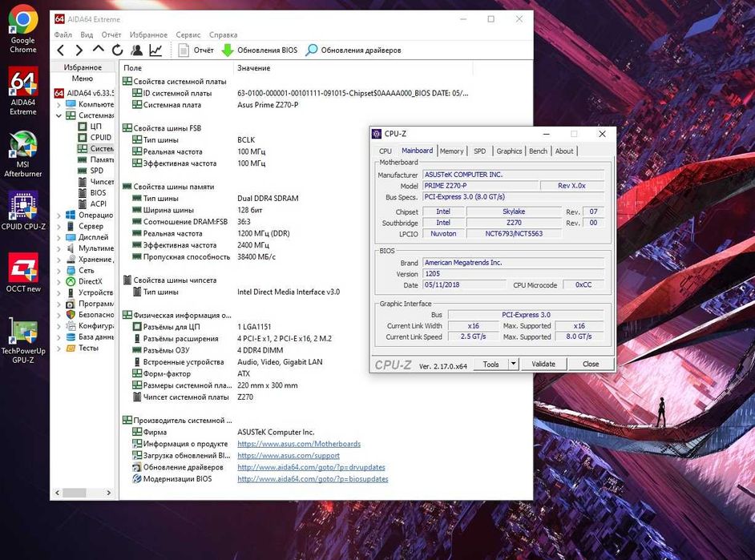Image resolution: width=755 pixels, height=560 pixels.
Task: Open aida64.com drvupdates link
Action: coord(311,467)
